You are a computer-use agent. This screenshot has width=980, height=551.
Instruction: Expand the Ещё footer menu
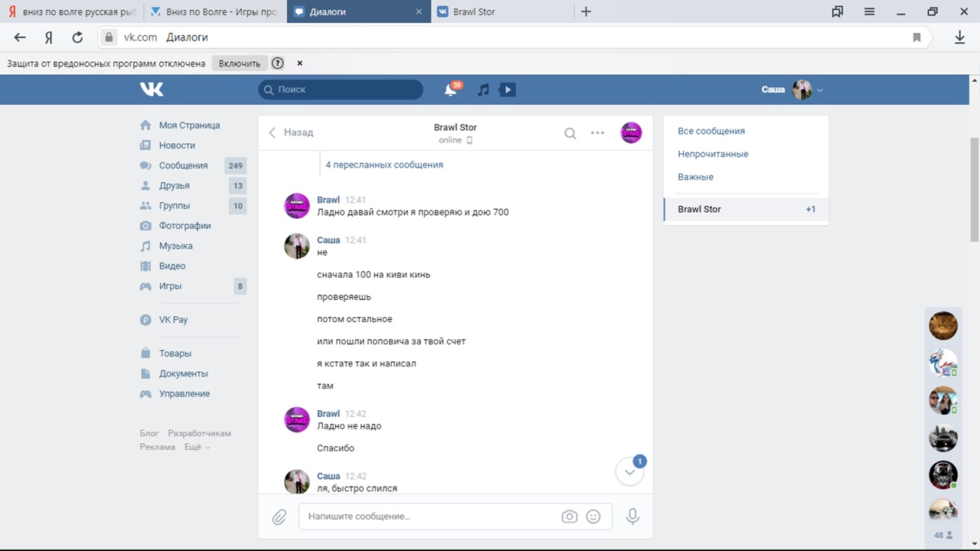pos(197,447)
